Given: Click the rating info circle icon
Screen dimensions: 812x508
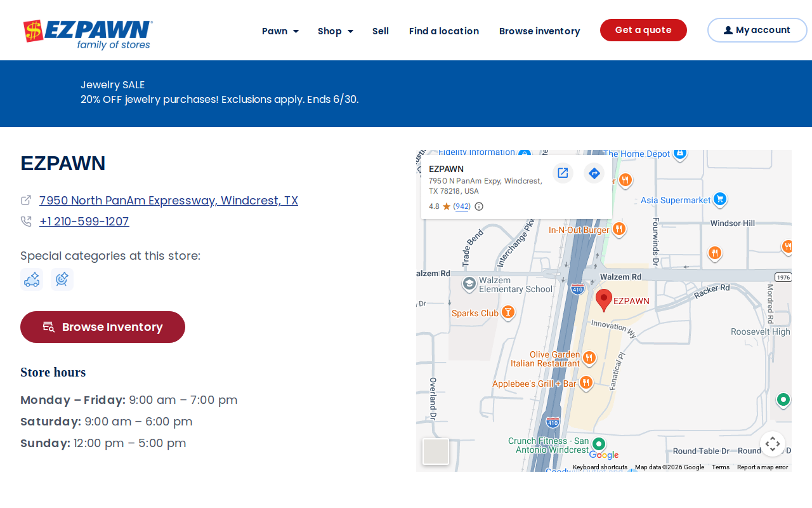Looking at the screenshot, I should [x=479, y=206].
